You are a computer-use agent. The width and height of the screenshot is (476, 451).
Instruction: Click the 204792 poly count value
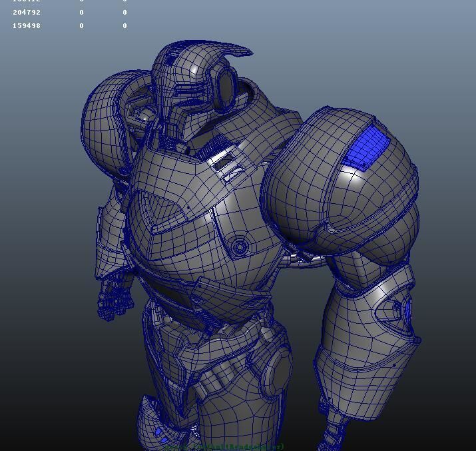(x=27, y=13)
